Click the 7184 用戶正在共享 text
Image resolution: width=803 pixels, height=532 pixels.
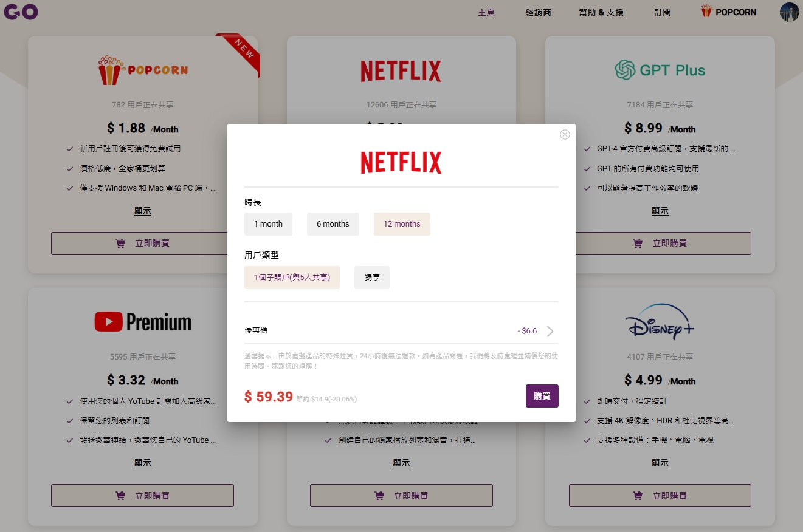coord(660,104)
